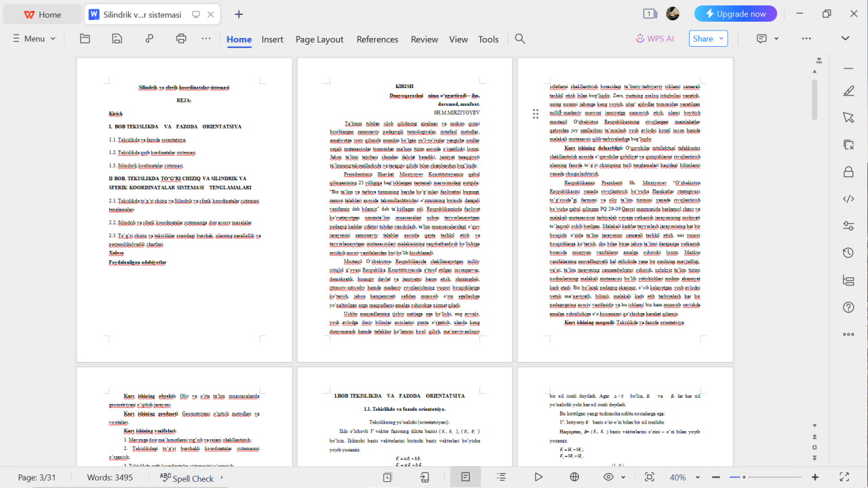Viewport: 868px width, 488px height.
Task: Click the Save icon in toolbar
Action: (x=117, y=39)
